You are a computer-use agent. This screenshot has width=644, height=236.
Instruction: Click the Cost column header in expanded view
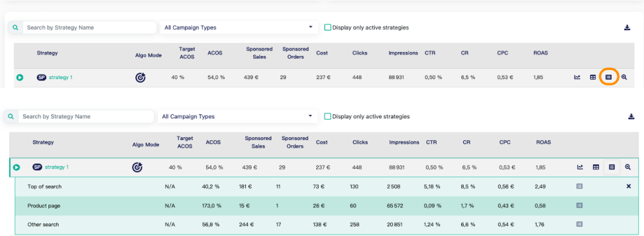click(x=322, y=142)
